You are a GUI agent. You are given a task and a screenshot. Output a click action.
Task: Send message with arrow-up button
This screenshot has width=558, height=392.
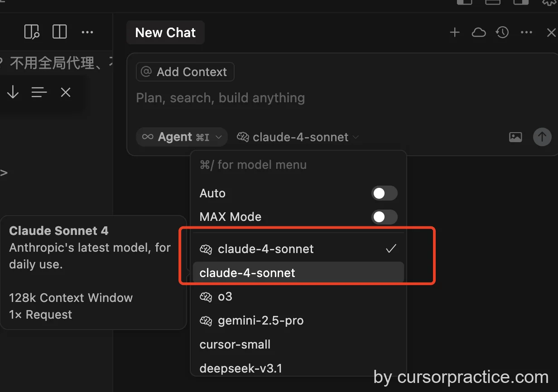[x=542, y=137]
